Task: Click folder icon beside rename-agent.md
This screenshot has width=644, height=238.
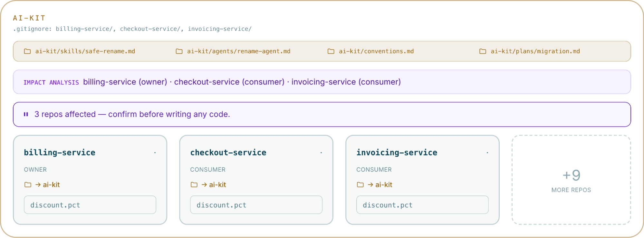Action: (179, 51)
